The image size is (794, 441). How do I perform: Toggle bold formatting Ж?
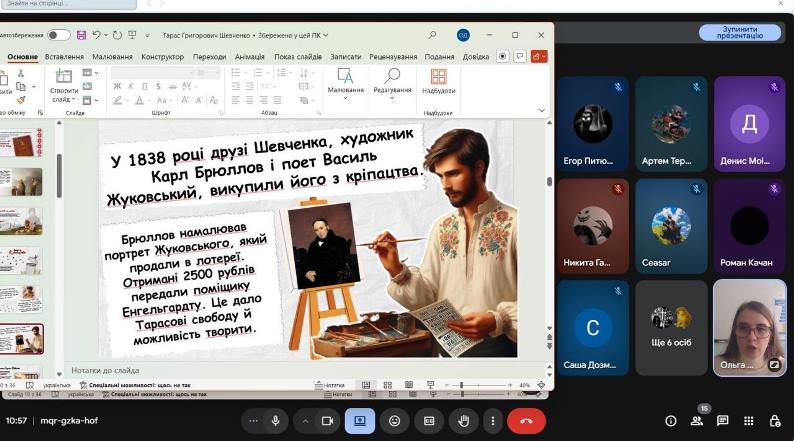[117, 87]
